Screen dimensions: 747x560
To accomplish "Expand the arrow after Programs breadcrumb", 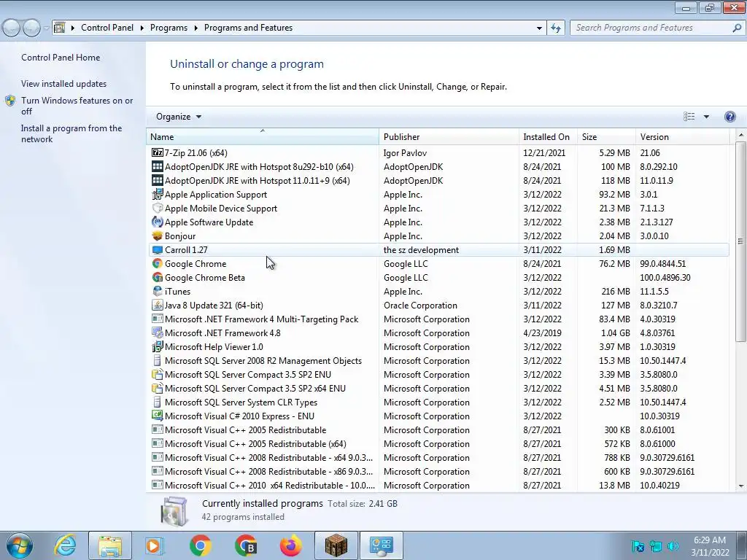I will tap(196, 28).
